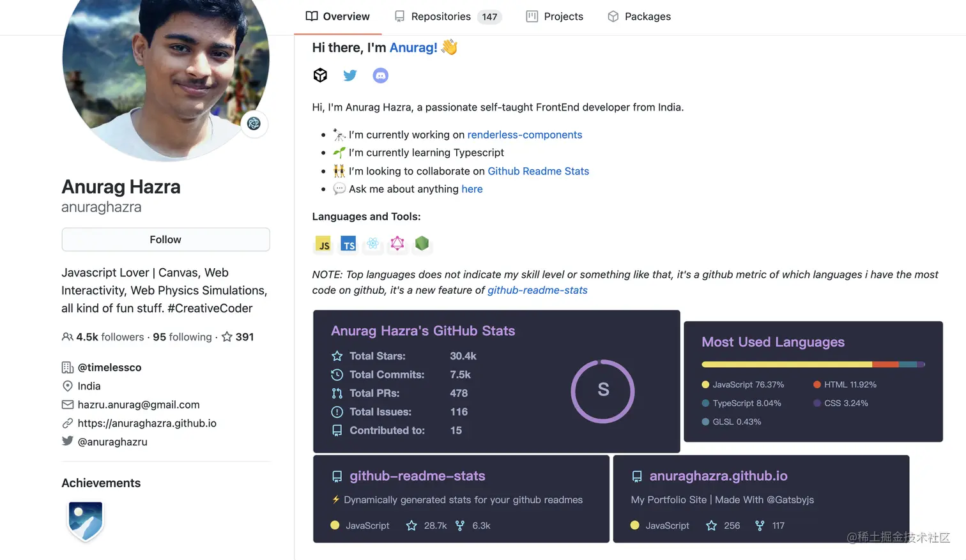Click the yellow JavaScript 76.37% color dot
This screenshot has width=966, height=560.
705,384
